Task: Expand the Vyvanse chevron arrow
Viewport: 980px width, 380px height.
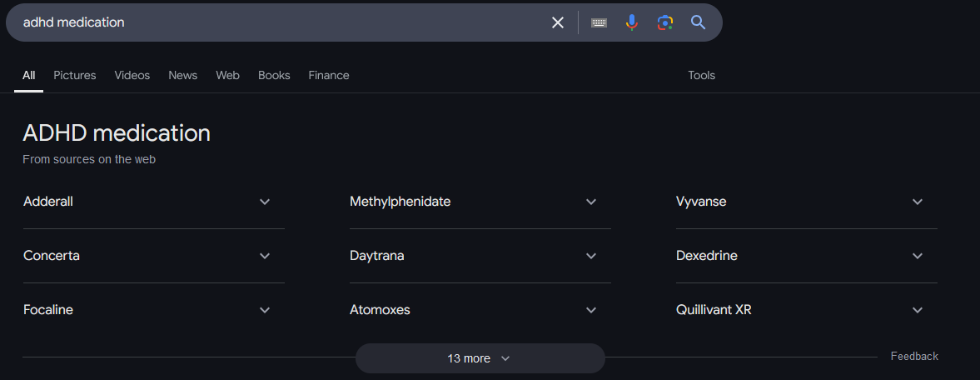Action: click(x=918, y=202)
